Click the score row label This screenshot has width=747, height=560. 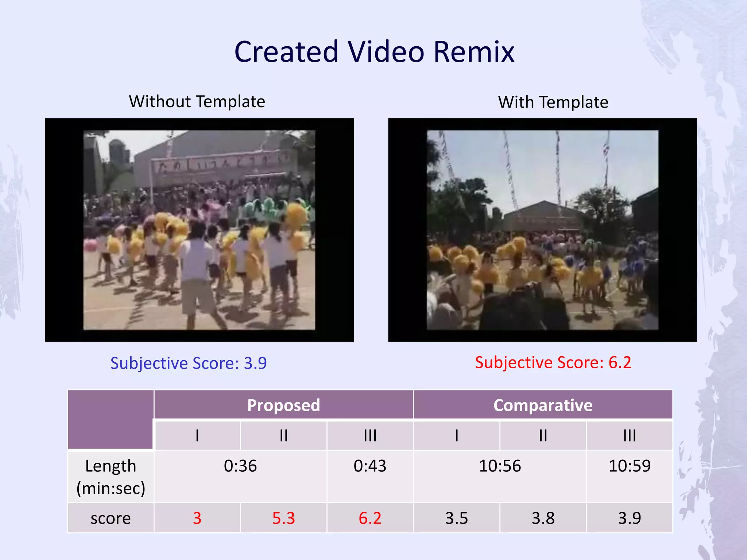pyautogui.click(x=111, y=518)
